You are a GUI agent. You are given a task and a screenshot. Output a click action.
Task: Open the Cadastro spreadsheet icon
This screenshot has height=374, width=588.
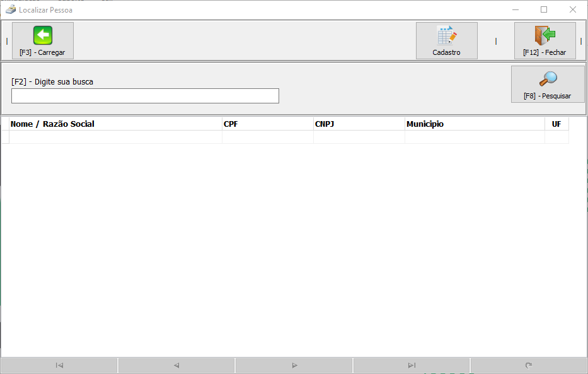click(x=447, y=35)
